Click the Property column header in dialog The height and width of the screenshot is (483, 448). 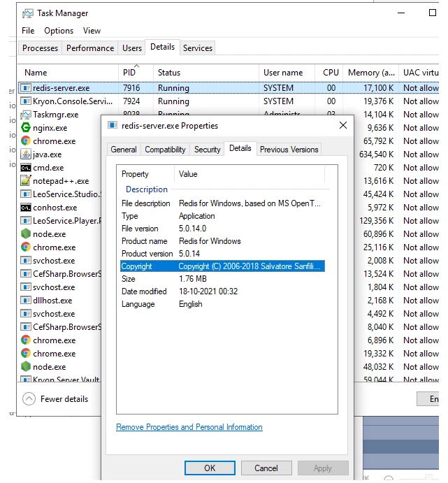[145, 174]
